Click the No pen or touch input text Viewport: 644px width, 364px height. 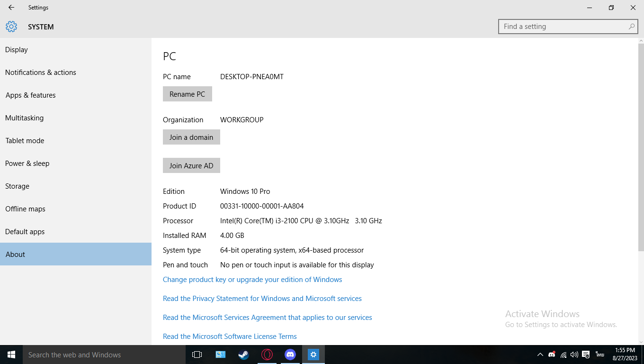(297, 265)
